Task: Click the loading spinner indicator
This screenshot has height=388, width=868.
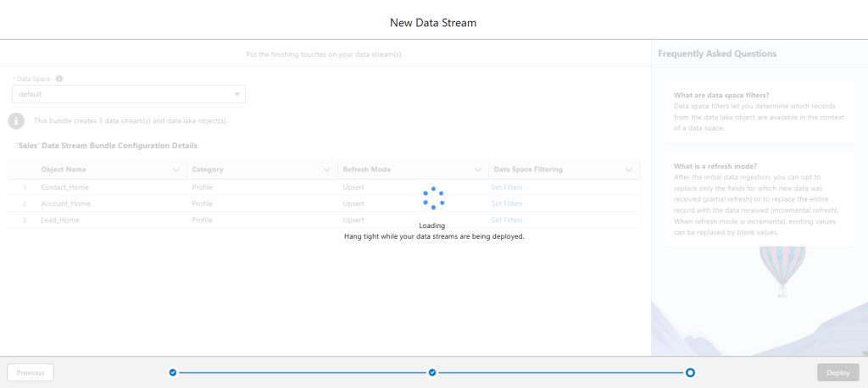Action: [x=433, y=198]
